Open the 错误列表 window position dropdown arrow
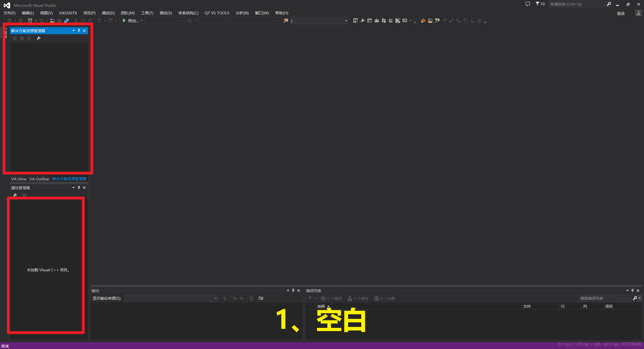Screen dimensions: 644x349 click(x=627, y=291)
